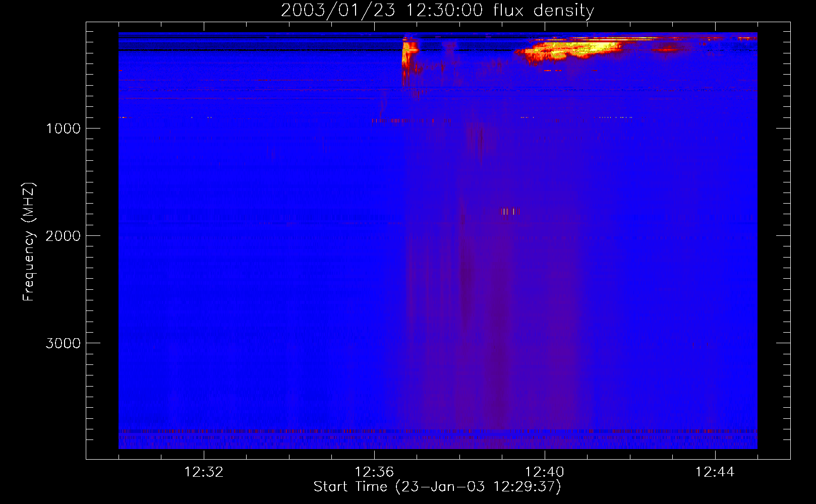Click the 2000 frequency tick label
Screen dimensions: 816x504
tap(63, 236)
